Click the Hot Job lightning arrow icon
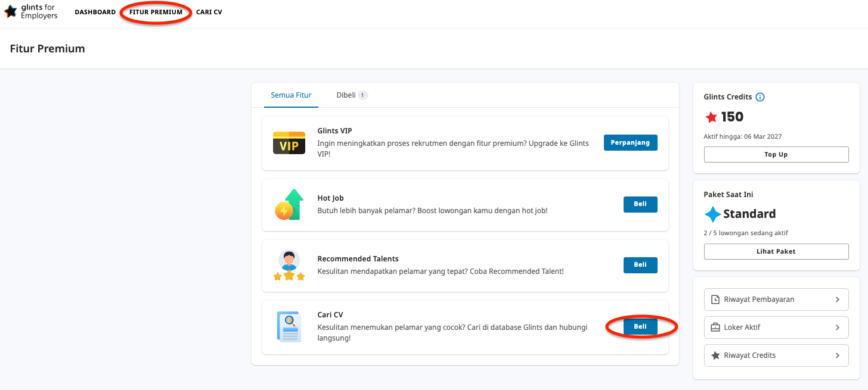The width and height of the screenshot is (868, 390). 289,204
